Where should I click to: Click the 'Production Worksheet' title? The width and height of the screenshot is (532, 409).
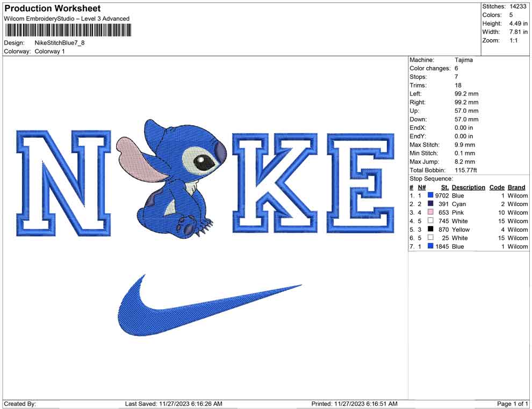pos(53,9)
